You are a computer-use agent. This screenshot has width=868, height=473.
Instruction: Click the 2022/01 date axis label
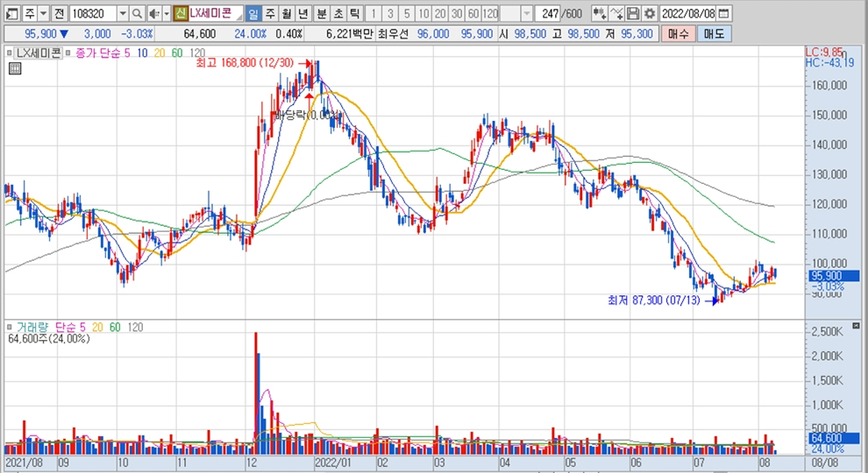332,462
